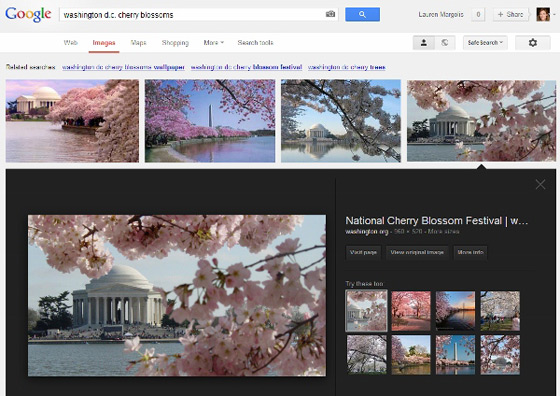Click the blue magnifier search button
This screenshot has height=396, width=560.
pyautogui.click(x=362, y=14)
